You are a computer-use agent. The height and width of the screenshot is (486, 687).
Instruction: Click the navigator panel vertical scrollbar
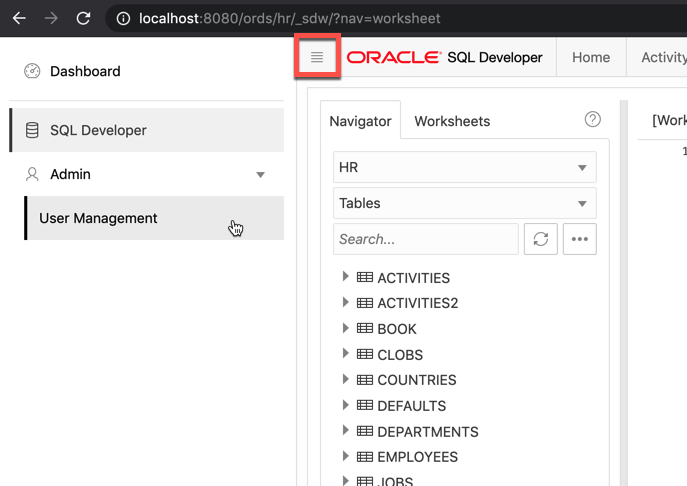click(623, 293)
